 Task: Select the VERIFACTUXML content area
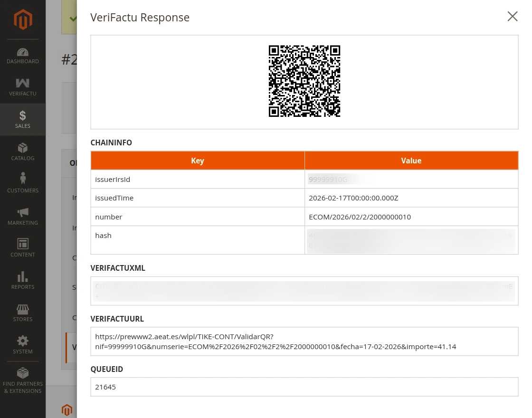click(304, 291)
